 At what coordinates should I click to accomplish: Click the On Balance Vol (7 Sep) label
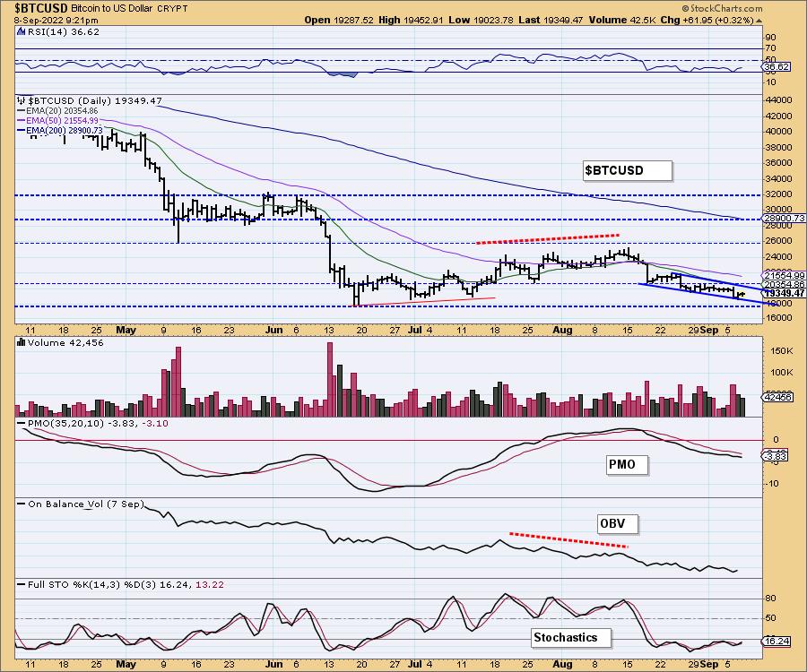(x=86, y=504)
